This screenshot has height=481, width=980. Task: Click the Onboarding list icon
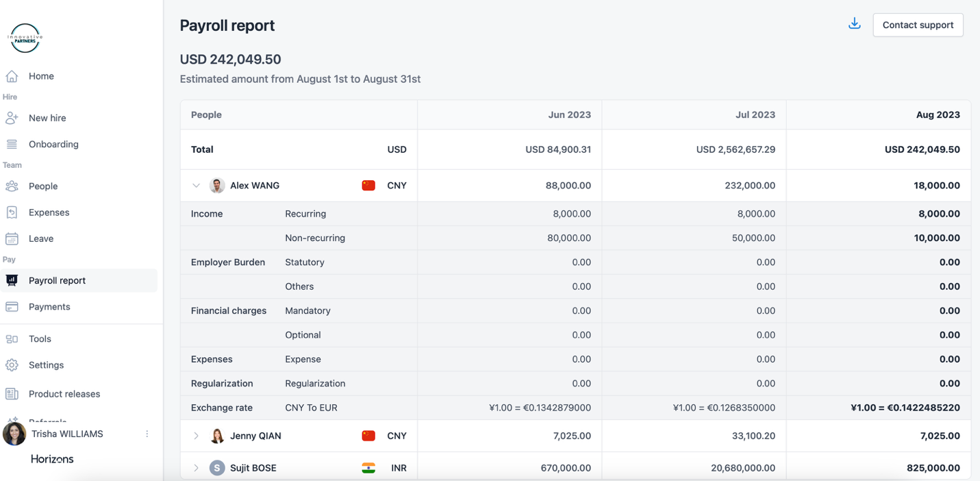12,144
